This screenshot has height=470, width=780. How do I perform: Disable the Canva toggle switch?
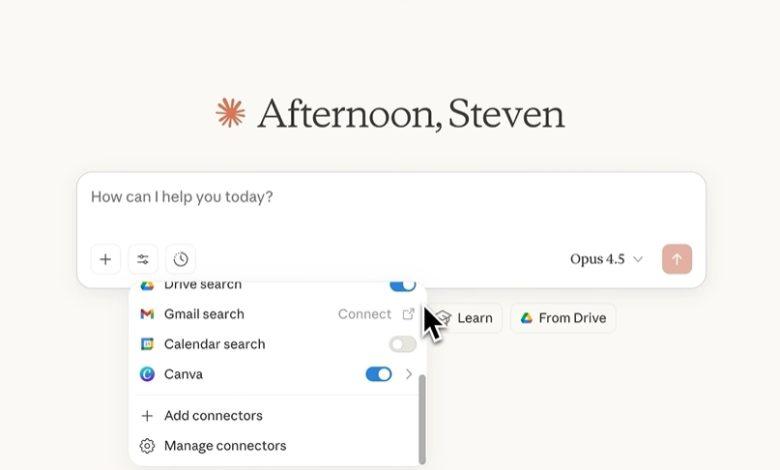tap(379, 374)
